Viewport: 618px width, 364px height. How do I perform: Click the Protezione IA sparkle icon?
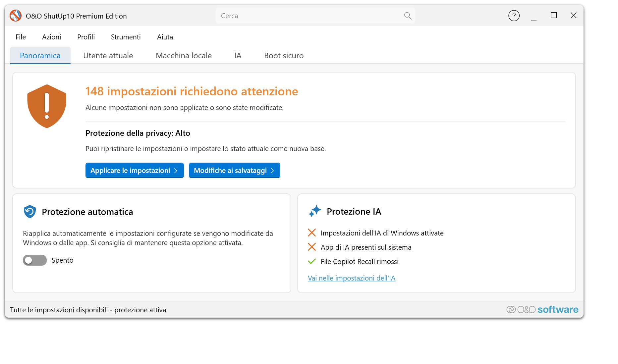click(314, 211)
